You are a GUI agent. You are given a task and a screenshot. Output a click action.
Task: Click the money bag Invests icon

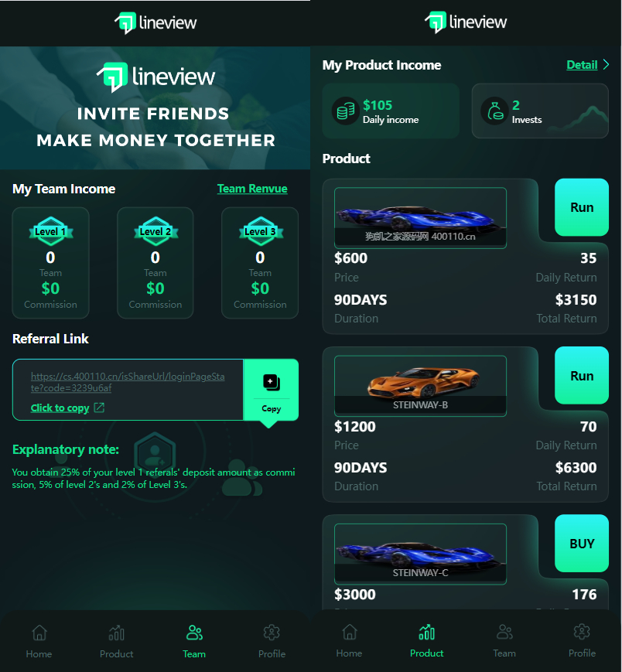tap(494, 111)
